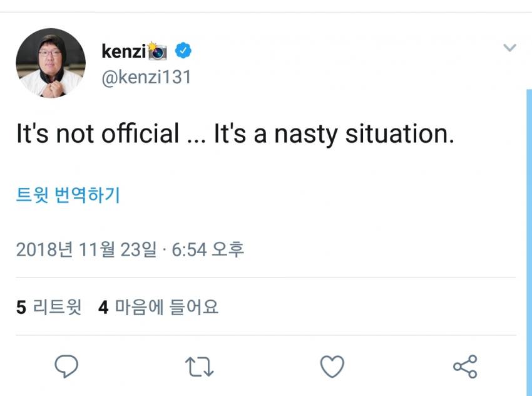Click the number 5 in retweet count

click(x=21, y=307)
